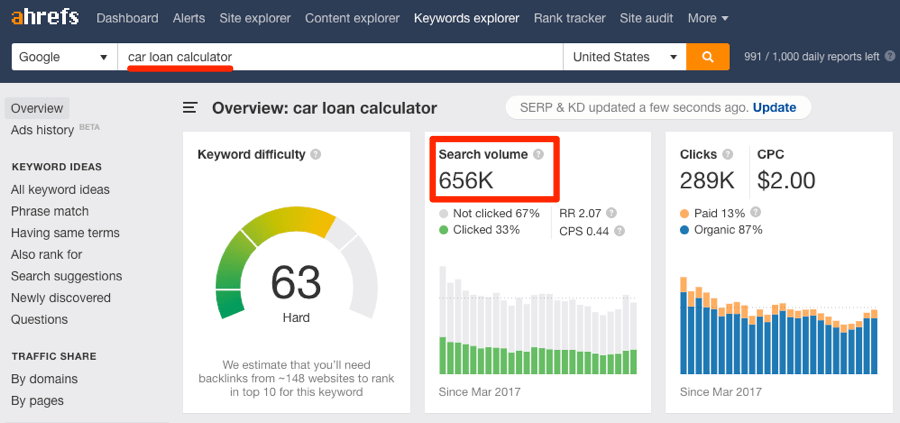Click the clicks bar chart

pos(779,325)
